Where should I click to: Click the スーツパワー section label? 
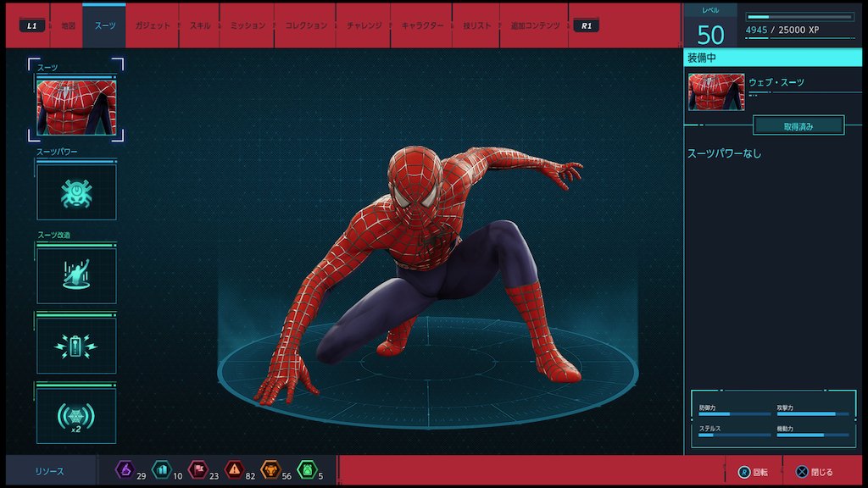(x=57, y=152)
